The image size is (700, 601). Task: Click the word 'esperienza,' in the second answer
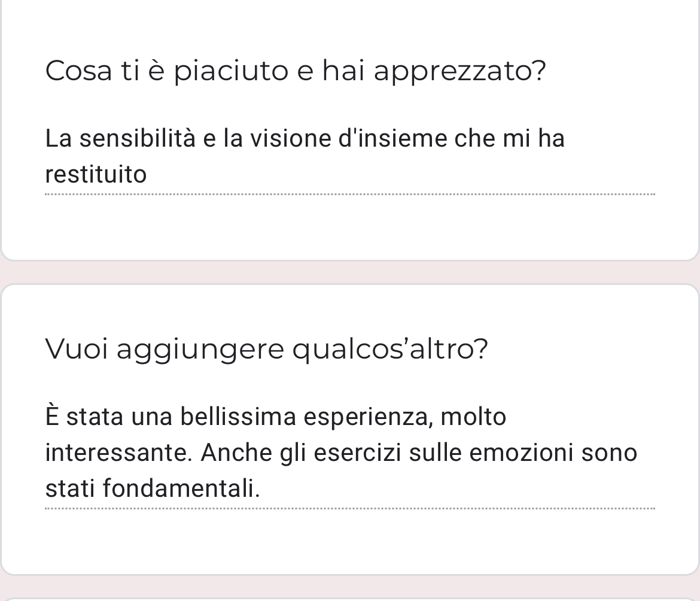point(369,417)
